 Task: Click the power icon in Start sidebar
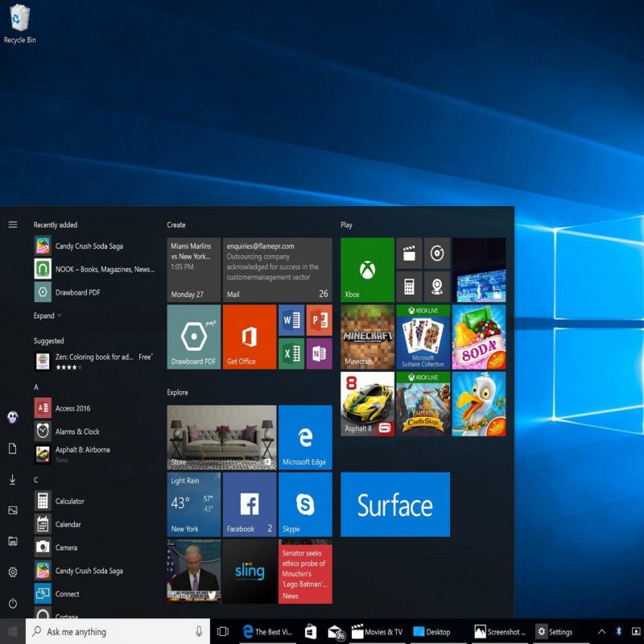pos(13,603)
